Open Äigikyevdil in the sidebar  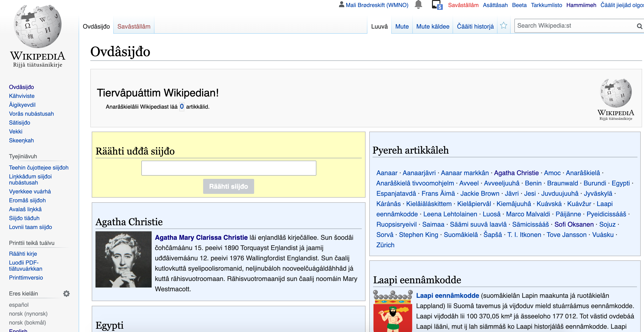click(x=22, y=105)
